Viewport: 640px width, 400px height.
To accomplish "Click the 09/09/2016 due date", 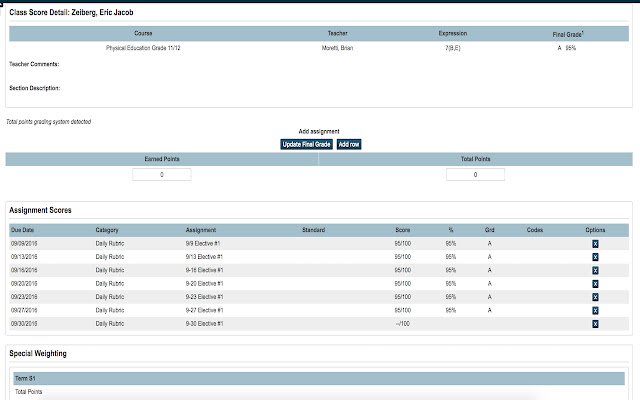I will tap(24, 243).
